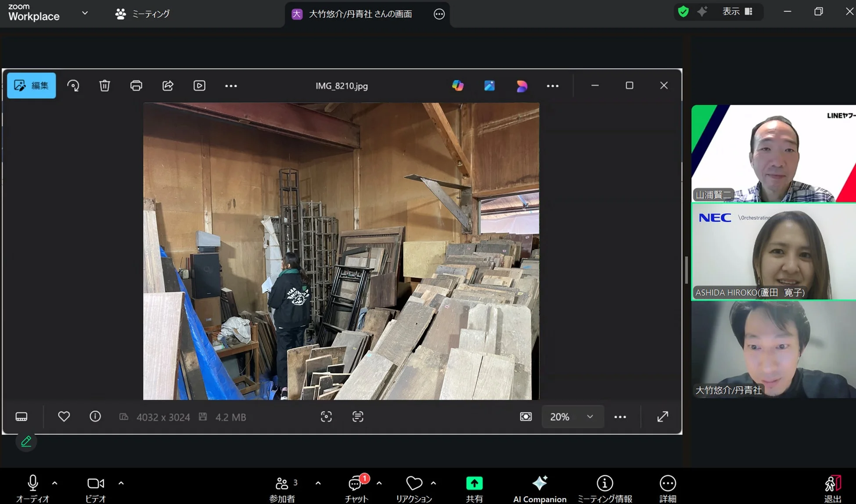This screenshot has width=856, height=504.
Task: Show file info with the info icon
Action: [x=95, y=417]
